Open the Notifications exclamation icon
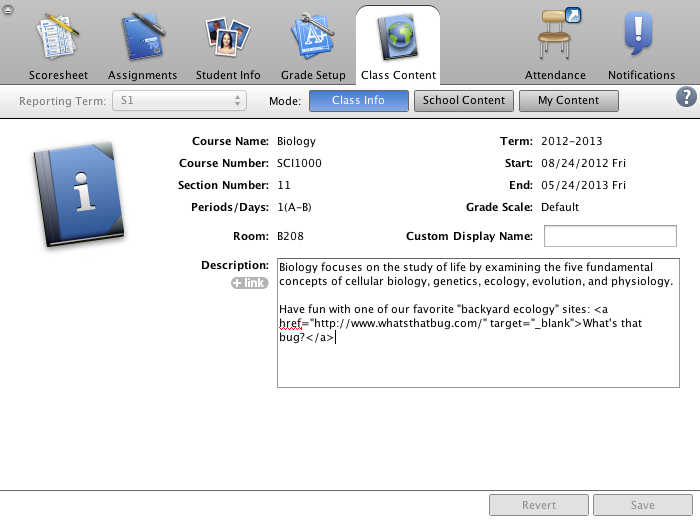Image resolution: width=700 pixels, height=520 pixels. (x=639, y=34)
